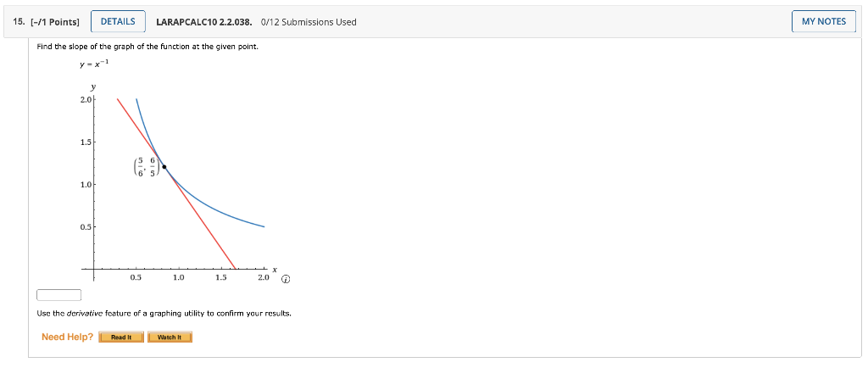Click the Watch It help button
Screen dimensions: 868x368
point(170,337)
